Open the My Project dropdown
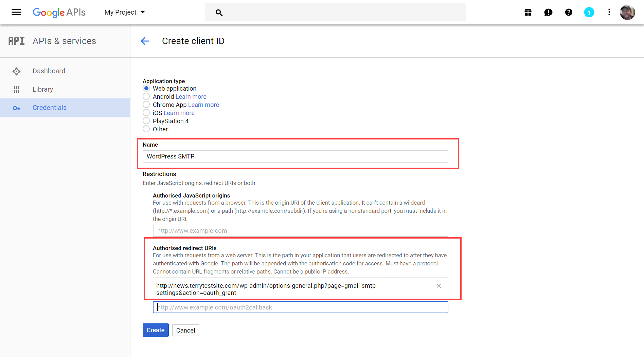Screen dimensions: 644x357 pyautogui.click(x=125, y=13)
